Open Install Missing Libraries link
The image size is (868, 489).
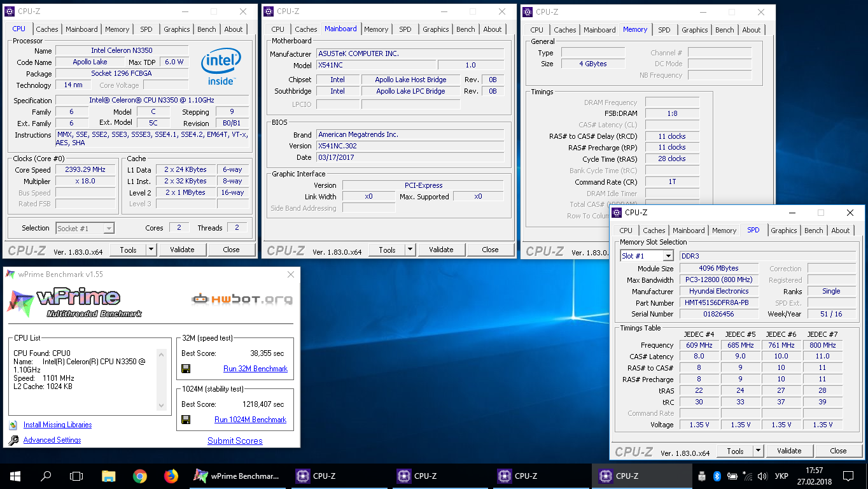click(x=57, y=425)
